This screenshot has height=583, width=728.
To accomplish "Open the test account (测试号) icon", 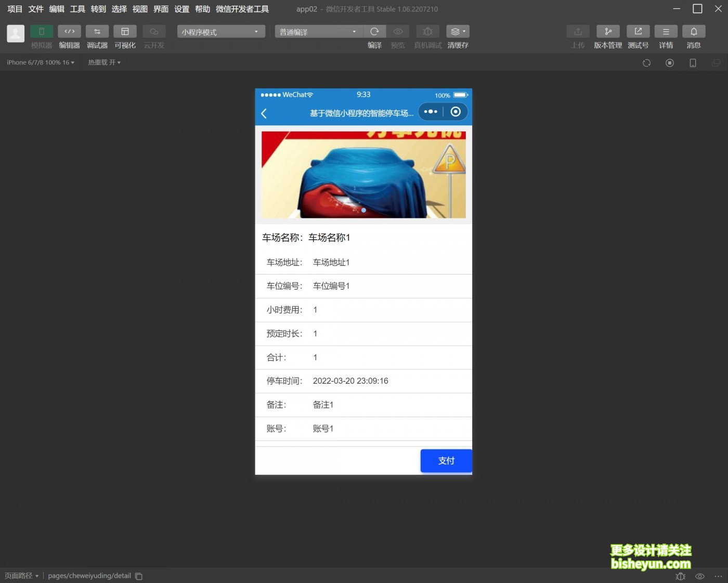I will (x=638, y=32).
